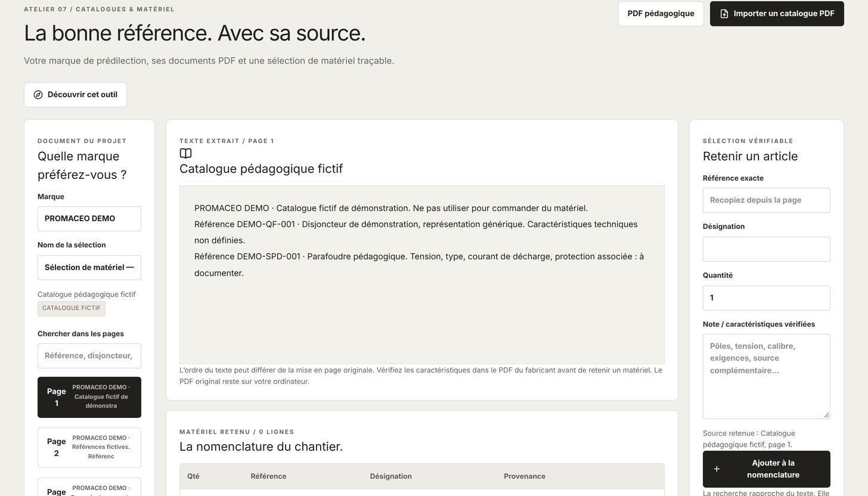The width and height of the screenshot is (868, 496).
Task: Click the heading La nomenclature du chantier.
Action: pos(261,447)
